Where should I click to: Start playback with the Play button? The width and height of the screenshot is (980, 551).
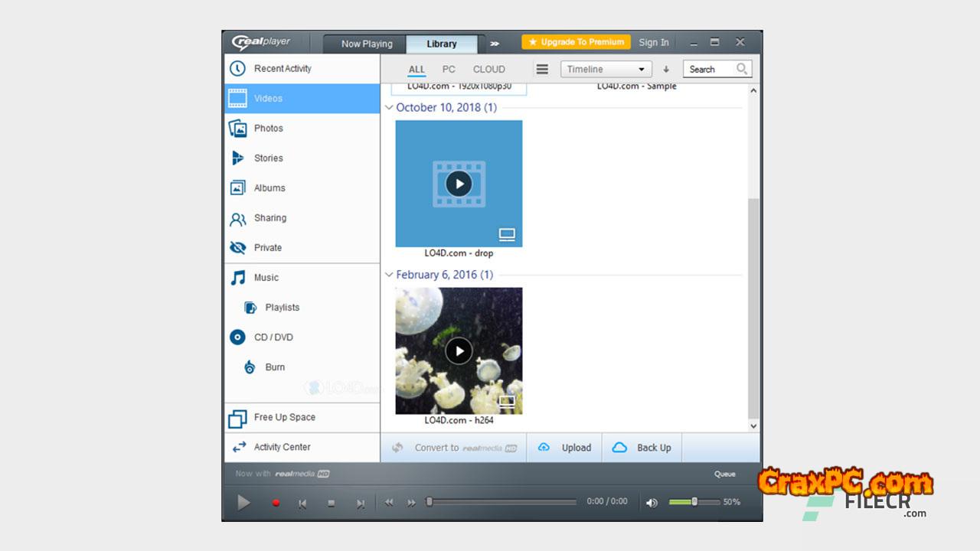pyautogui.click(x=243, y=502)
